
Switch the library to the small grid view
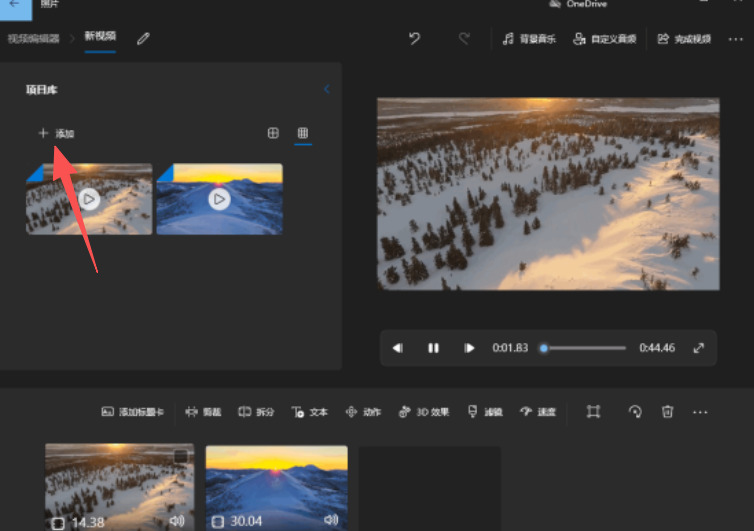point(303,133)
